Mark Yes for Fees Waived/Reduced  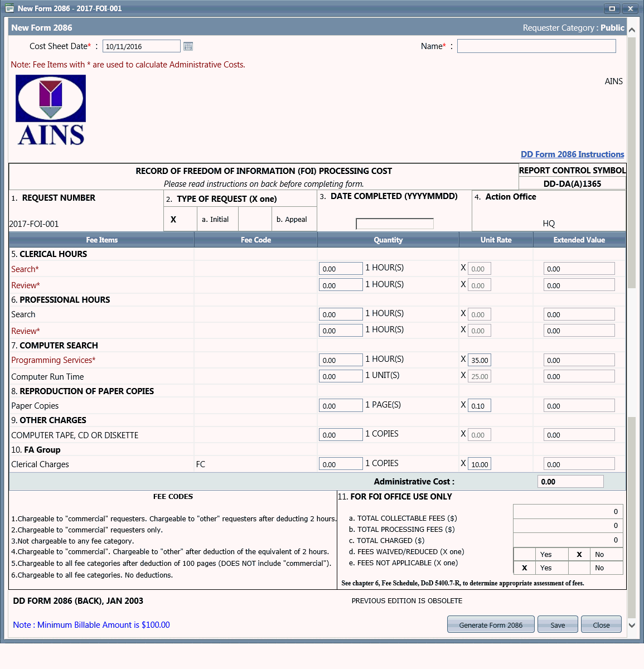click(x=524, y=554)
